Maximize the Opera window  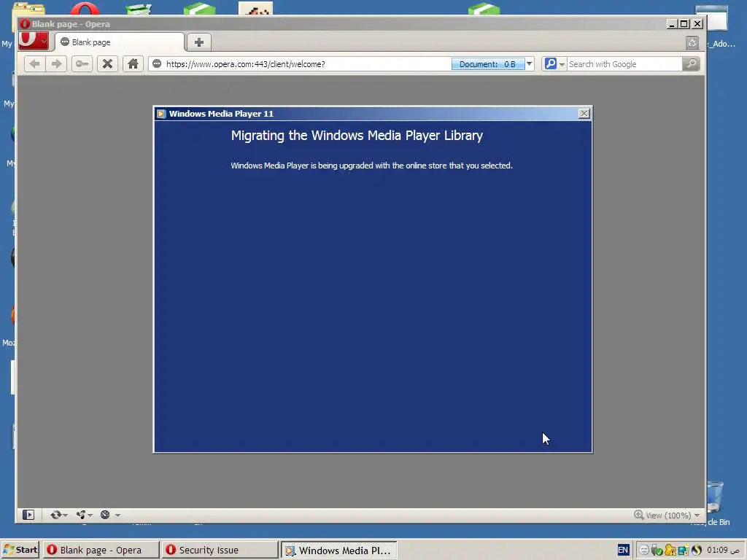coord(684,24)
